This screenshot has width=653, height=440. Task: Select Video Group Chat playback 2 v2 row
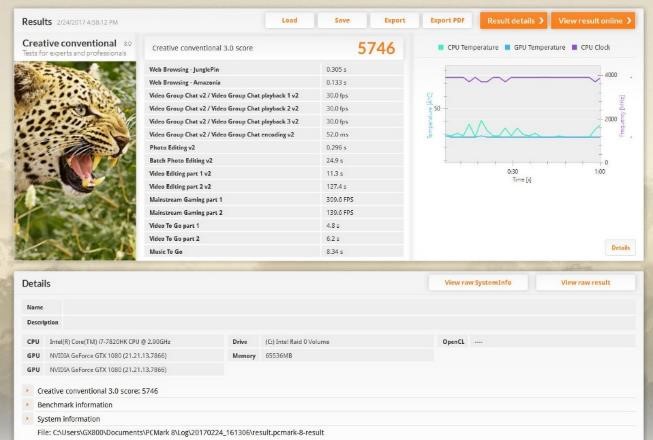click(x=274, y=108)
